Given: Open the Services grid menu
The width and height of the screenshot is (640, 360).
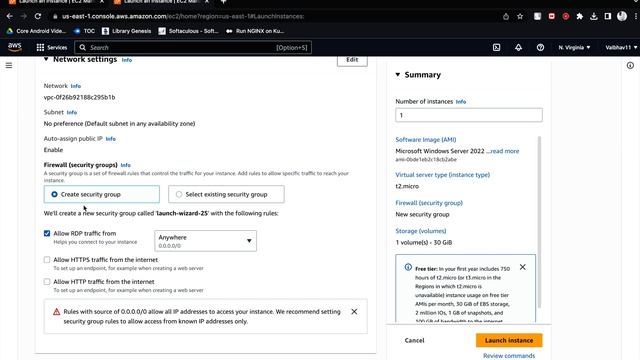Looking at the screenshot, I should 52,47.
